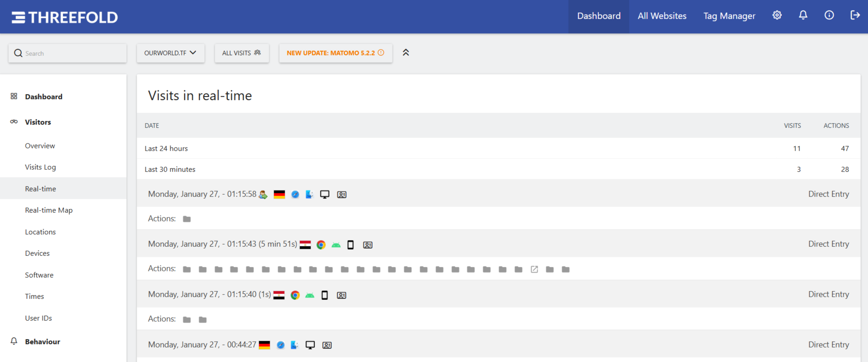Click the New Update Matomo 5.2.2 button

click(335, 53)
